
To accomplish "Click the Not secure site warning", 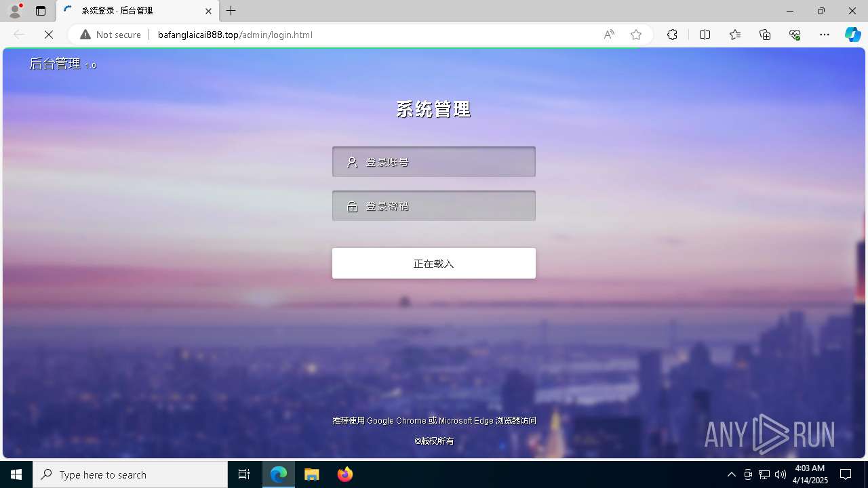I will (x=111, y=35).
